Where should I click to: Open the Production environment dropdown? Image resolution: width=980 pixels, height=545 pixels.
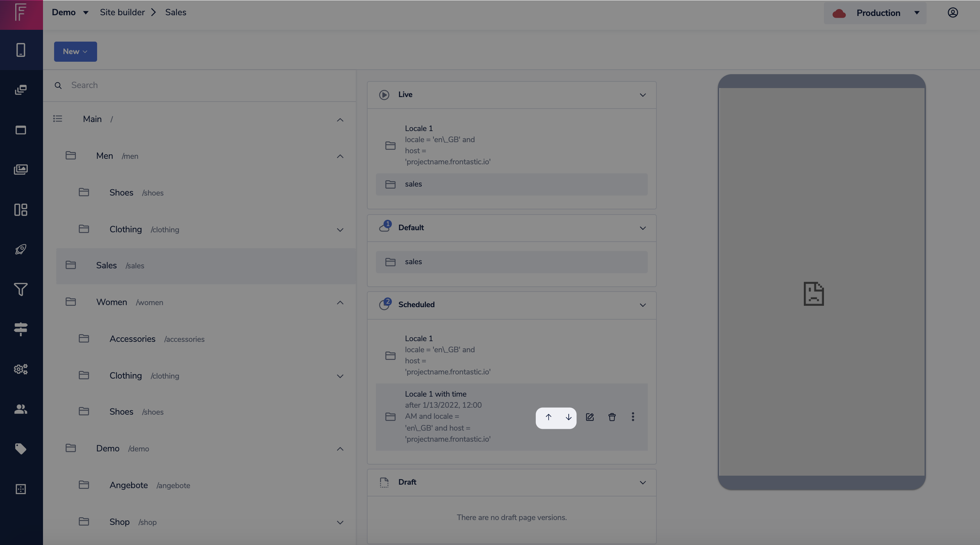(x=875, y=13)
